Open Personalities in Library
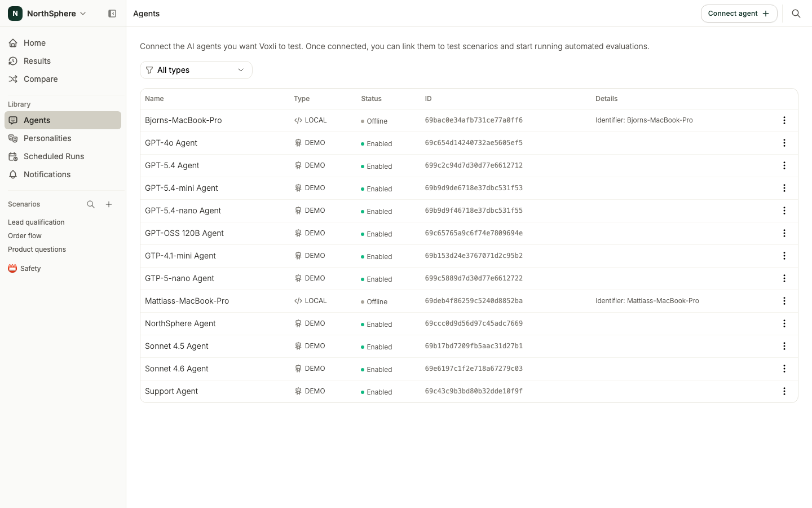Image resolution: width=812 pixels, height=508 pixels. pyautogui.click(x=63, y=138)
